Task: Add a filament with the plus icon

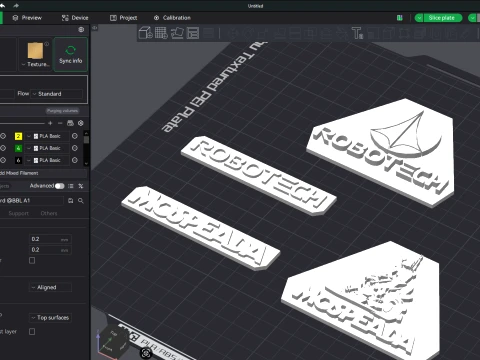Action: [x=50, y=123]
